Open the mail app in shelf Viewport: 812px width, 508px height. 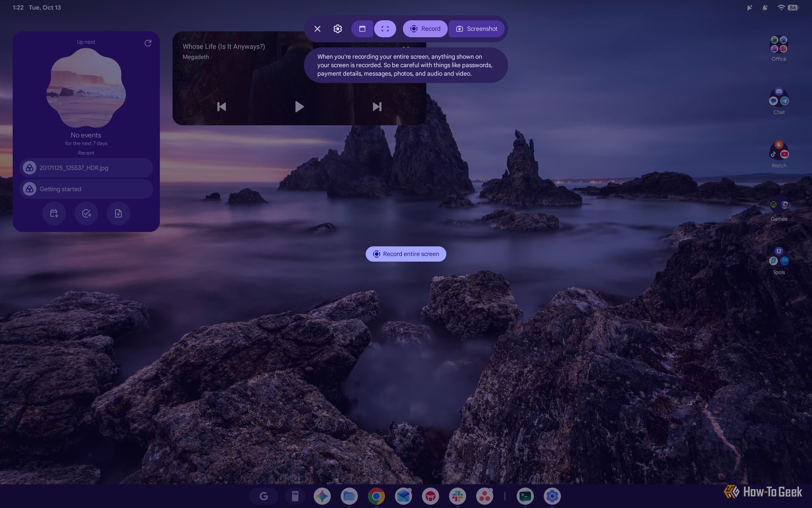point(403,496)
